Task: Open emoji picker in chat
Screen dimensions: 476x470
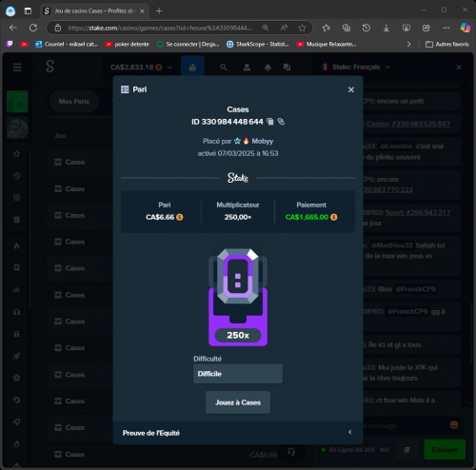Action: 454,424
